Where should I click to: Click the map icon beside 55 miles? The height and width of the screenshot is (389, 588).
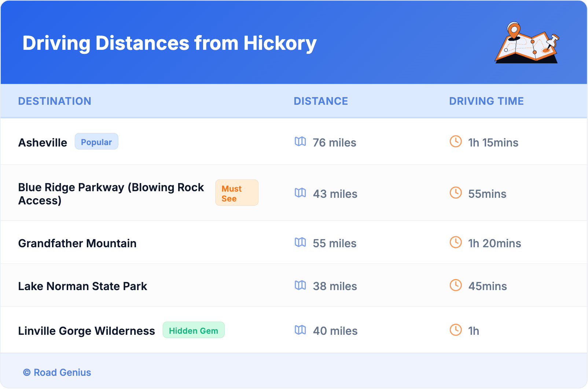300,242
